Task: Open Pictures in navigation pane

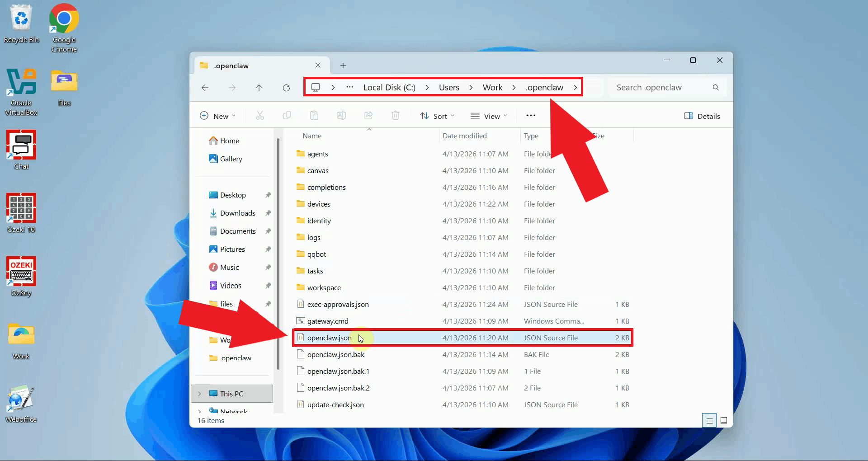Action: click(x=227, y=249)
